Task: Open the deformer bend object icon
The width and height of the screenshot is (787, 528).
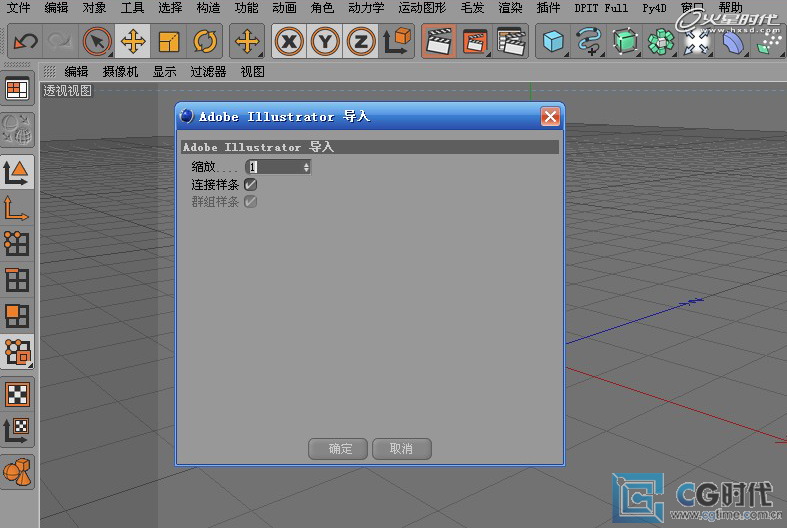Action: (x=732, y=41)
